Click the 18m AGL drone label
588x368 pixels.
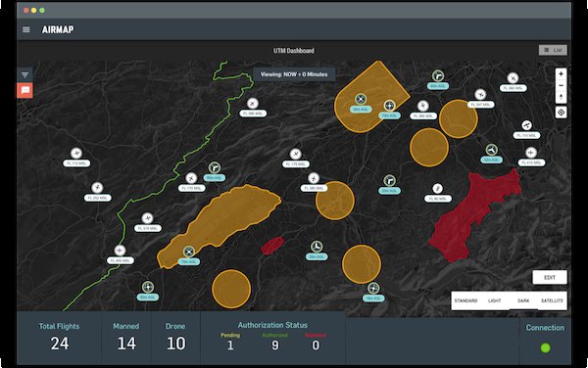tap(373, 299)
